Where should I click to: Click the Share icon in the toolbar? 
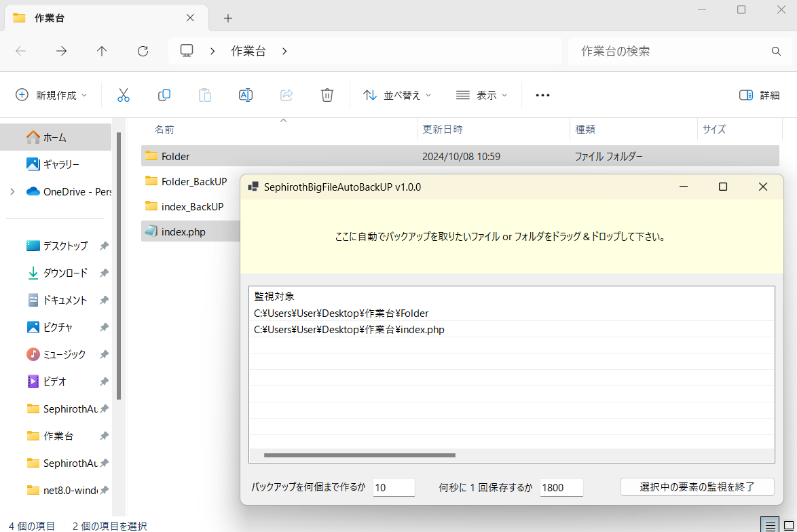click(286, 95)
